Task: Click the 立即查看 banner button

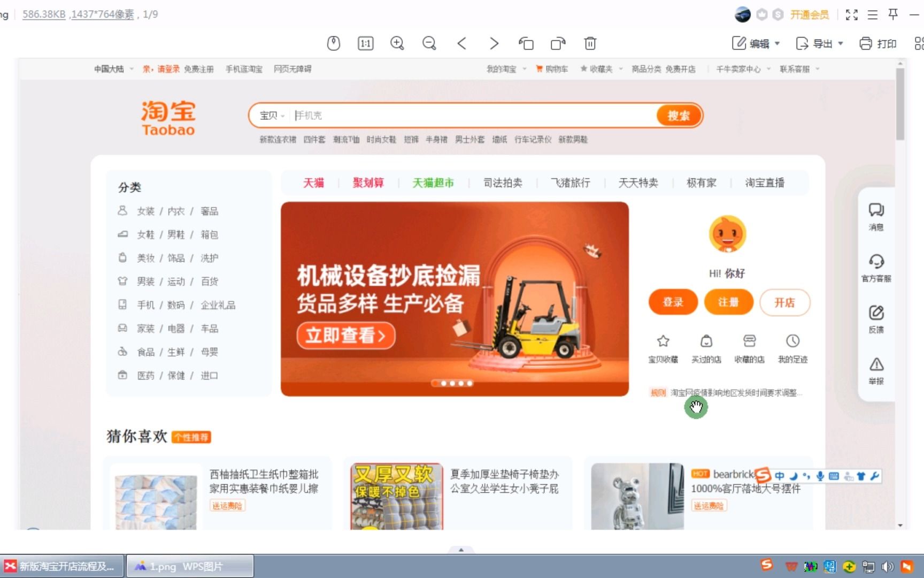Action: pos(345,336)
